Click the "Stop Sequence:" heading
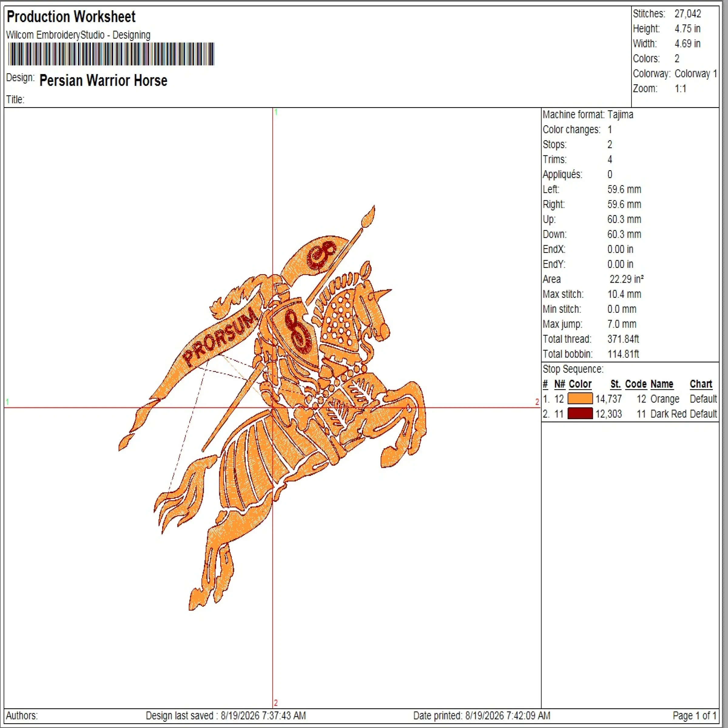This screenshot has height=728, width=728. tap(573, 369)
